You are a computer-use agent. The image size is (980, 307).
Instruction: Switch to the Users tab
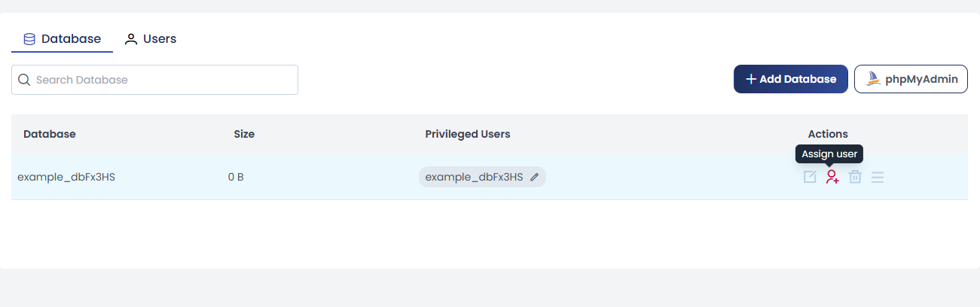pos(151,38)
